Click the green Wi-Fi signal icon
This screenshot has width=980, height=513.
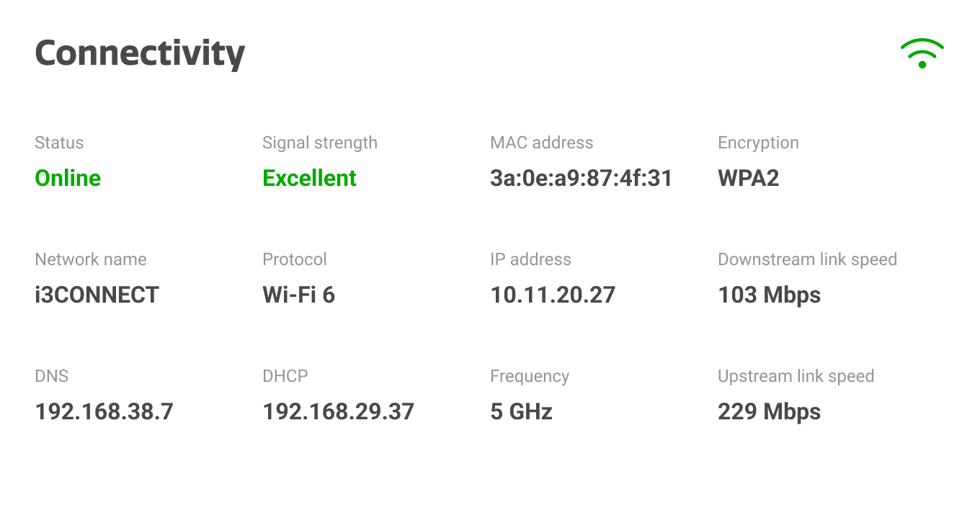(922, 54)
